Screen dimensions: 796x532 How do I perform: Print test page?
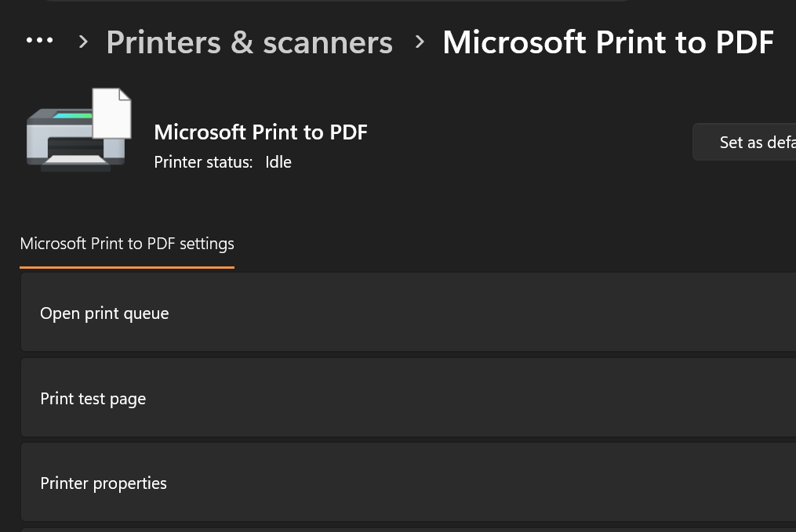[x=93, y=399]
